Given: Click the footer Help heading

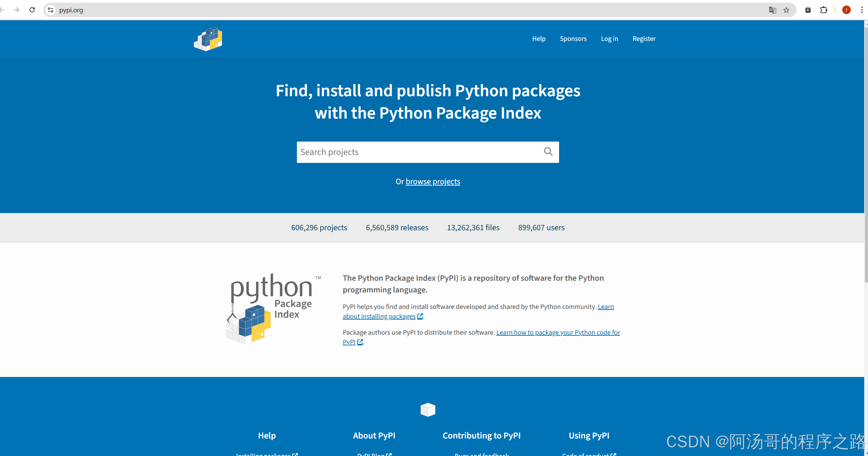Looking at the screenshot, I should pyautogui.click(x=267, y=435).
